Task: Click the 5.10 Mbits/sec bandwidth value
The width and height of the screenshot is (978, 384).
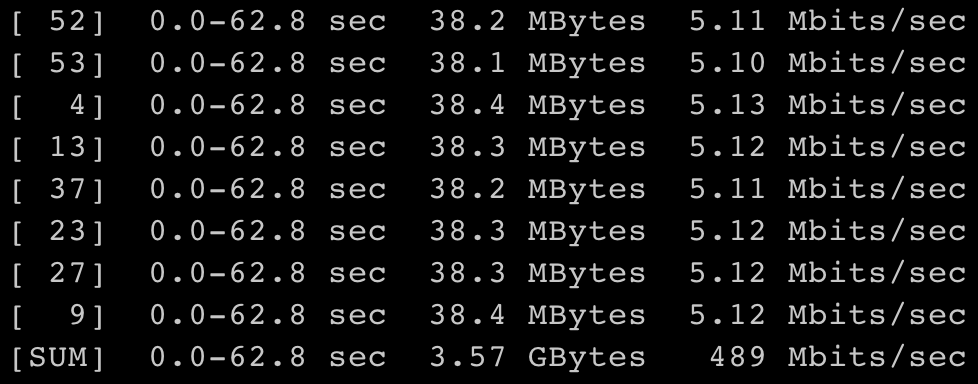Action: pyautogui.click(x=828, y=64)
